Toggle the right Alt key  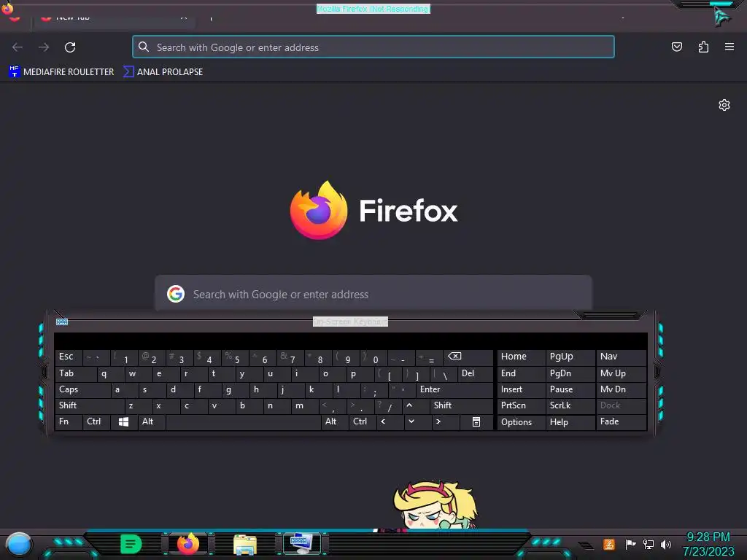coord(334,421)
